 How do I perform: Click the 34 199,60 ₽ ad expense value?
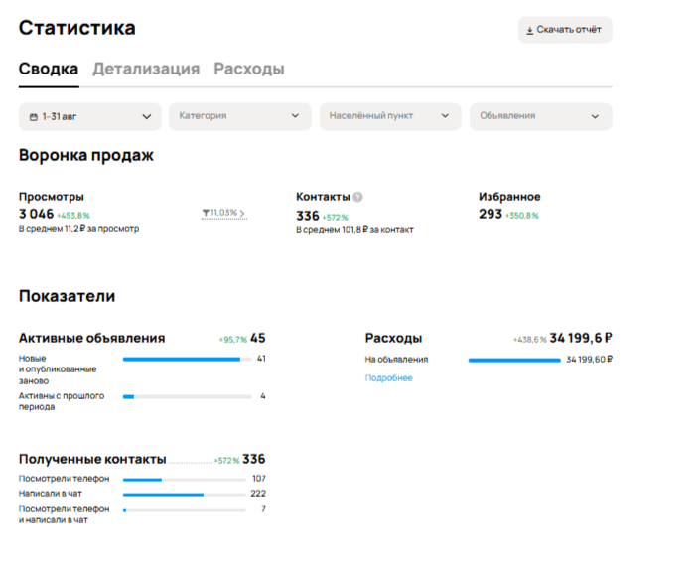[x=589, y=360]
